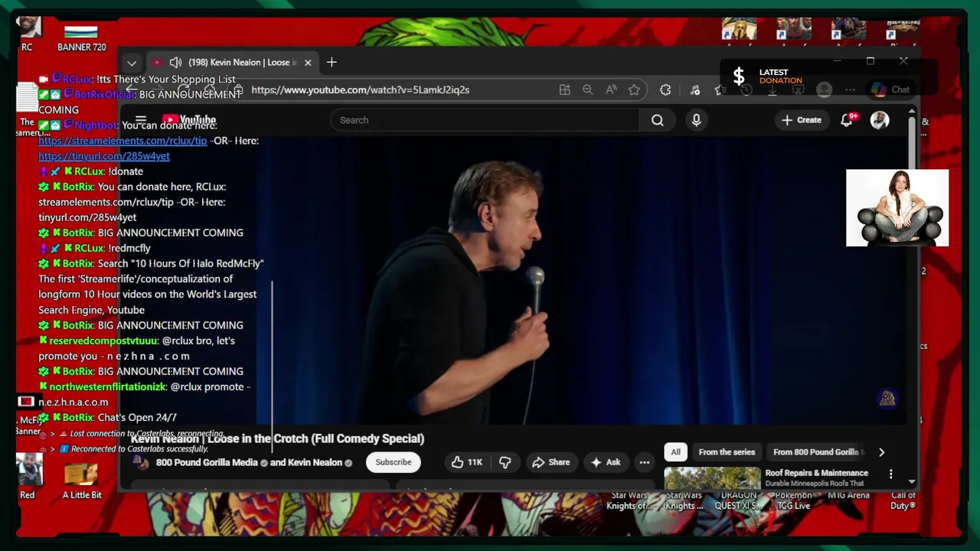Viewport: 980px width, 551px height.
Task: Mute the Kevin Nealon tab audio
Action: 175,63
